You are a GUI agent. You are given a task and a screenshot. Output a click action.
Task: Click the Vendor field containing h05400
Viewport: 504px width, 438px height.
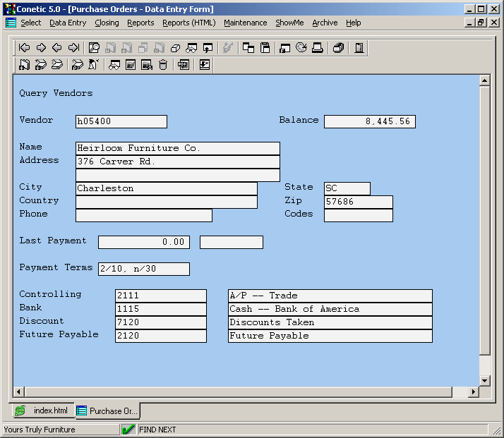click(121, 121)
